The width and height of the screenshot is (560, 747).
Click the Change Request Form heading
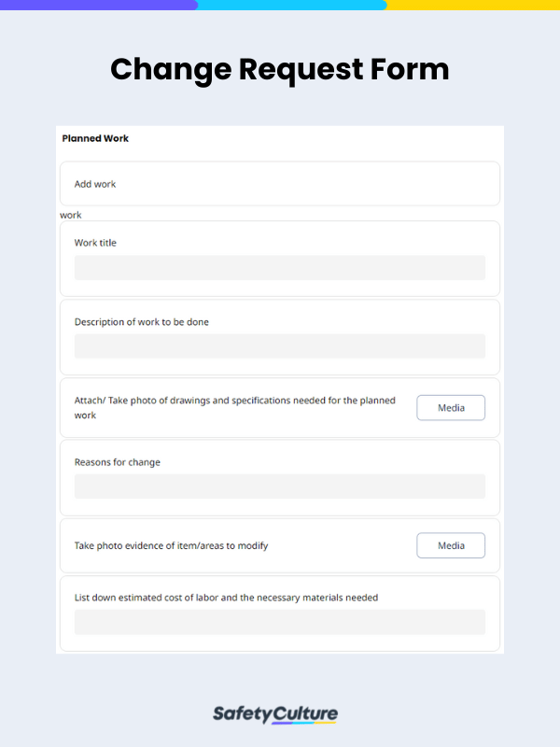pyautogui.click(x=280, y=69)
